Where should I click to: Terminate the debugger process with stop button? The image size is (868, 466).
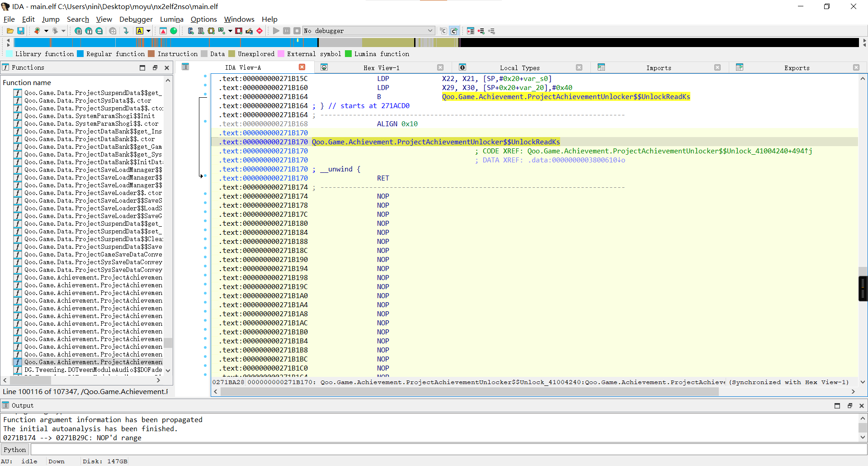(x=297, y=31)
